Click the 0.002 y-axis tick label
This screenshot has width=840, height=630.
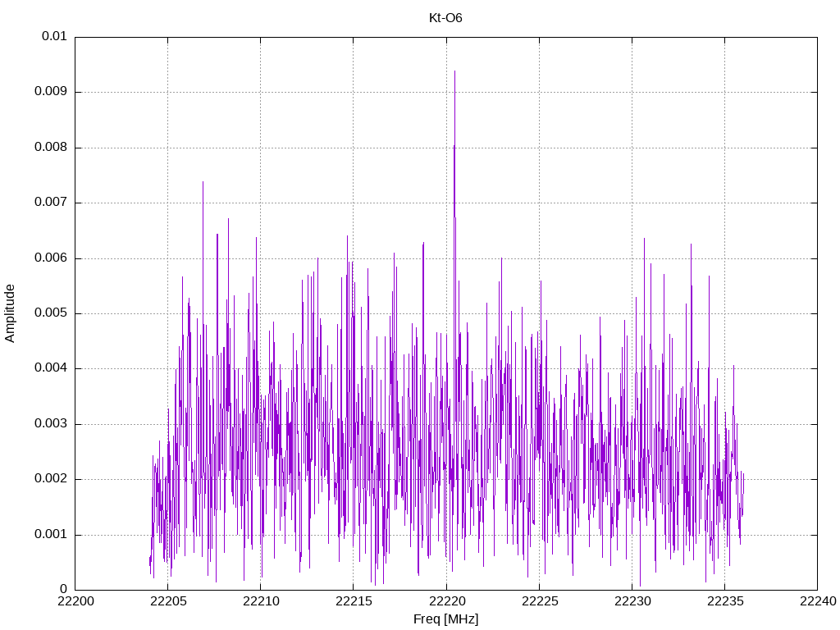51,479
